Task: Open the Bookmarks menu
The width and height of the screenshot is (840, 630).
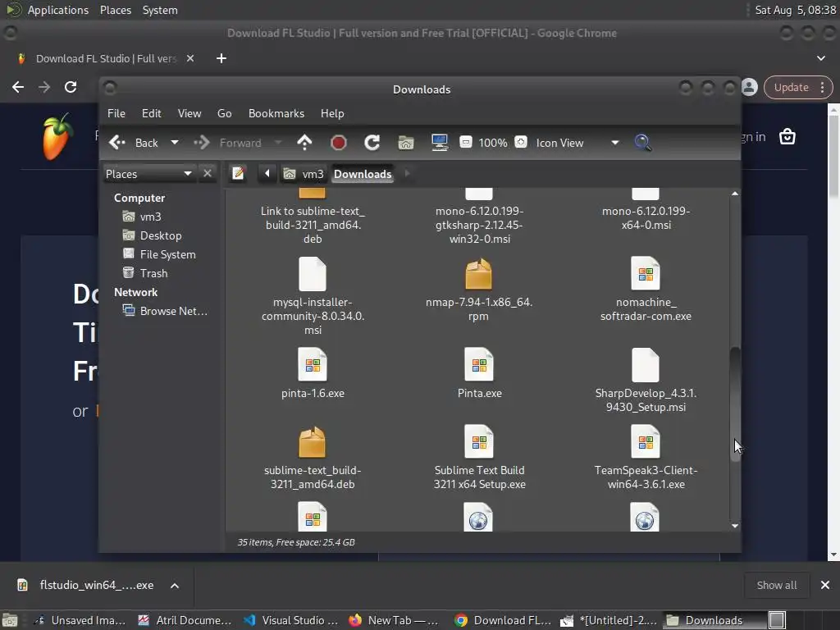Action: [x=276, y=113]
